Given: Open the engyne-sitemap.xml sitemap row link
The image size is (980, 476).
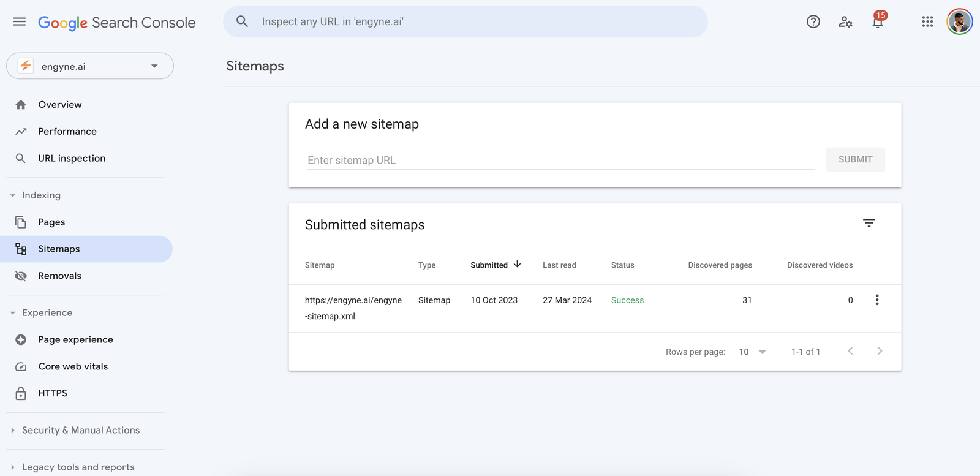Looking at the screenshot, I should pyautogui.click(x=353, y=308).
